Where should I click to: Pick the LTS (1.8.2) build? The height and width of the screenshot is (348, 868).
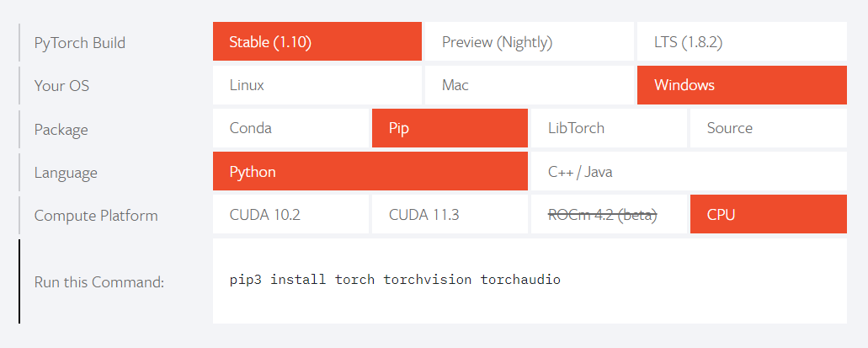(742, 41)
